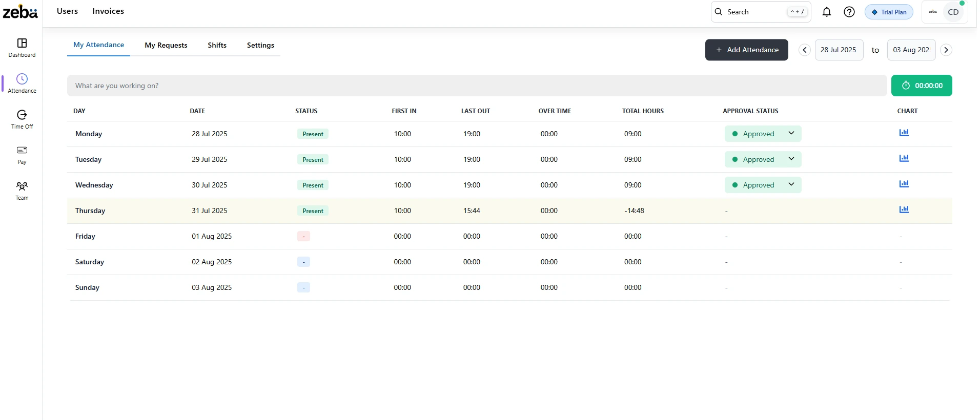
Task: Go to previous week arrow
Action: [x=805, y=50]
